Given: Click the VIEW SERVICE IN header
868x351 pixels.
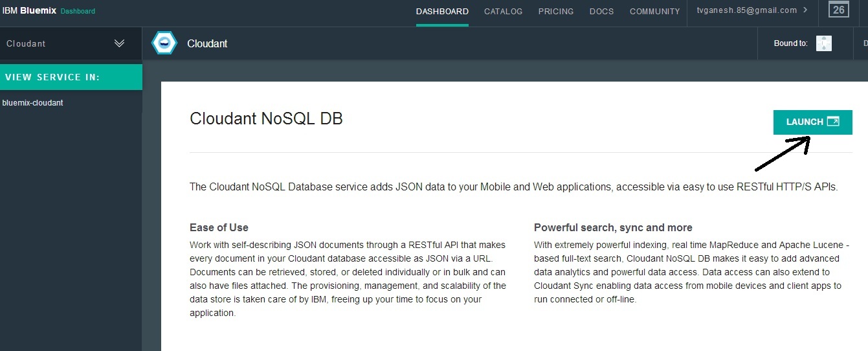Looking at the screenshot, I should (52, 78).
